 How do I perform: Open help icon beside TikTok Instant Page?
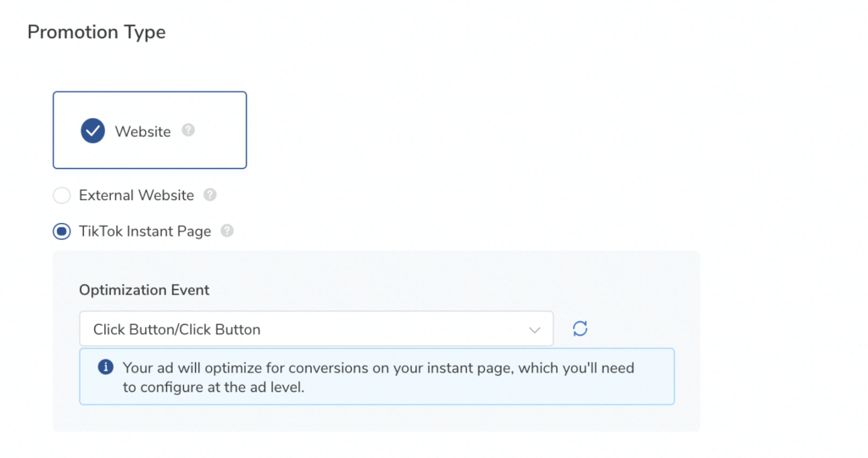[227, 231]
